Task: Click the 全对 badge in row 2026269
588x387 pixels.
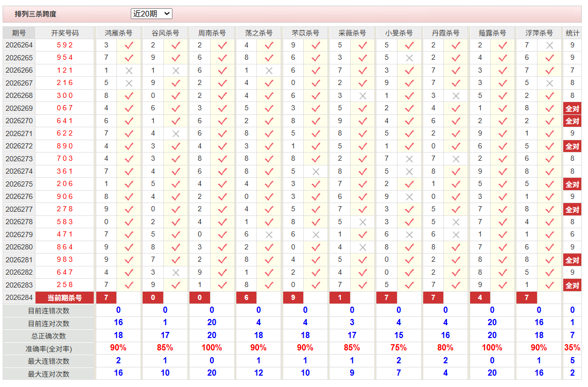Action: [x=572, y=109]
